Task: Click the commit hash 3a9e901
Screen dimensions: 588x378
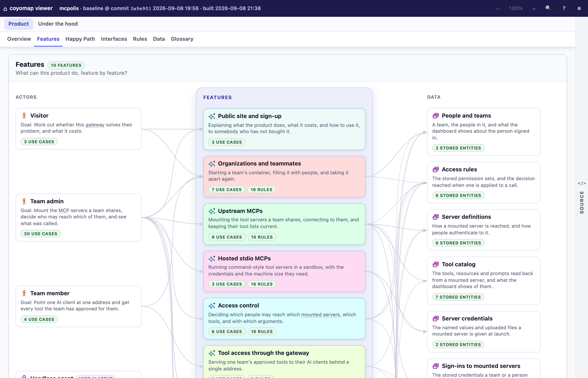Action: (141, 9)
